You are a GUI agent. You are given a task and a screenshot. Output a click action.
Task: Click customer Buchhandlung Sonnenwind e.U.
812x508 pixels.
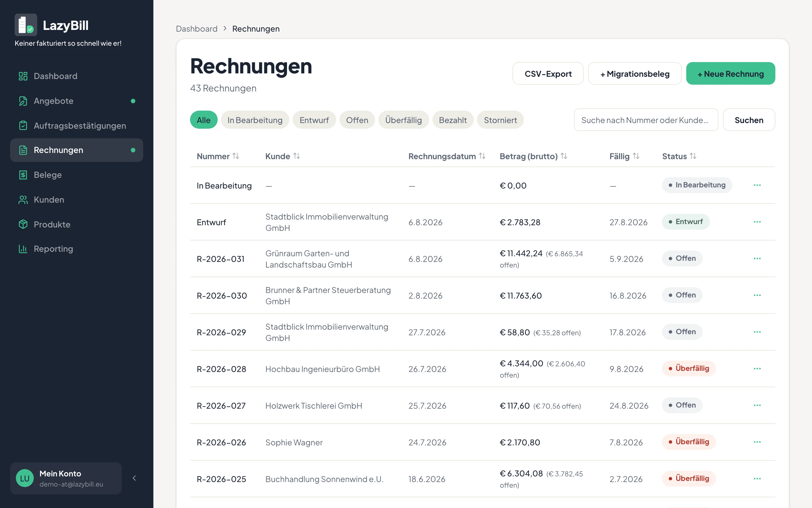tap(324, 479)
